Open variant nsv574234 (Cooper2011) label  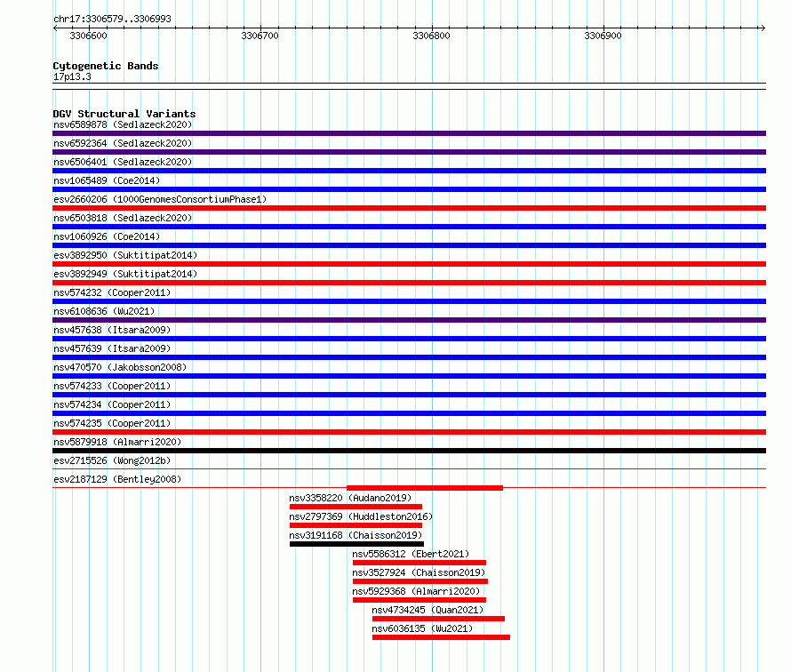(112, 404)
